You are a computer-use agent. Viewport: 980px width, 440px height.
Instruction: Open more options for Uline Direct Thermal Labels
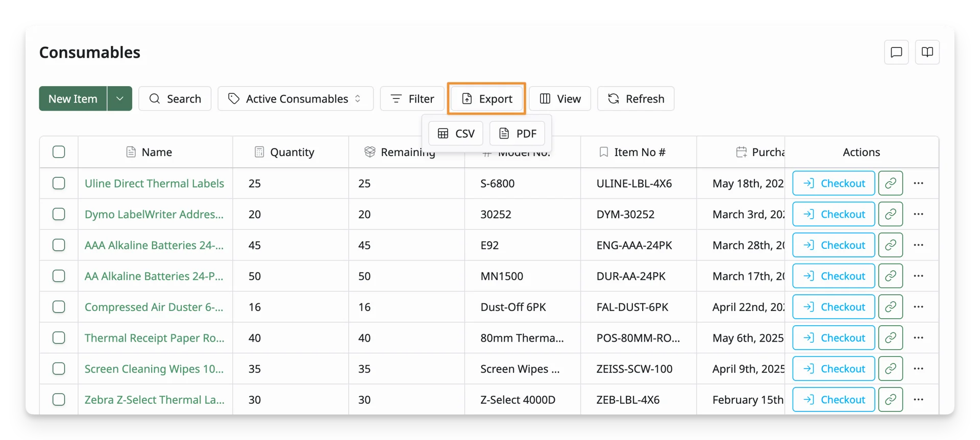919,183
